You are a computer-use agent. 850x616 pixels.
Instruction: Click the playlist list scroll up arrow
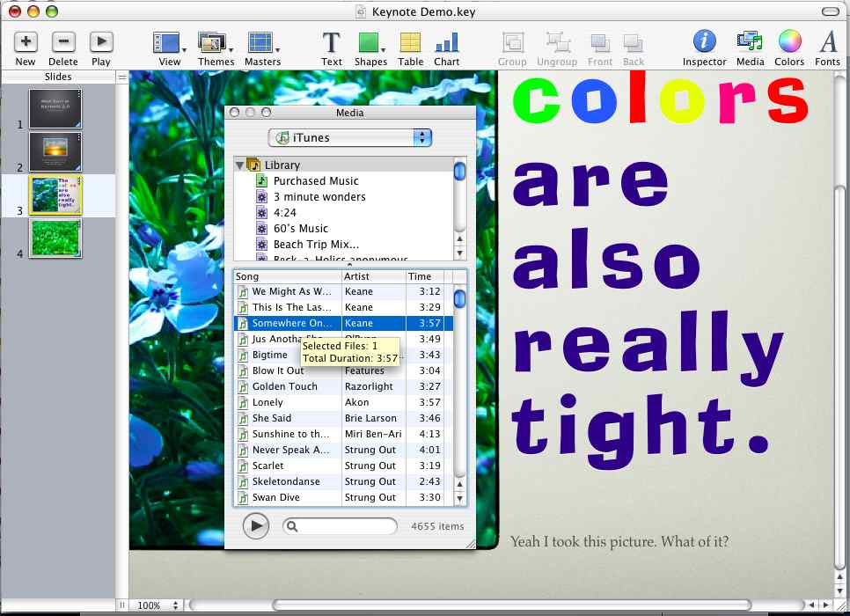pyautogui.click(x=459, y=239)
